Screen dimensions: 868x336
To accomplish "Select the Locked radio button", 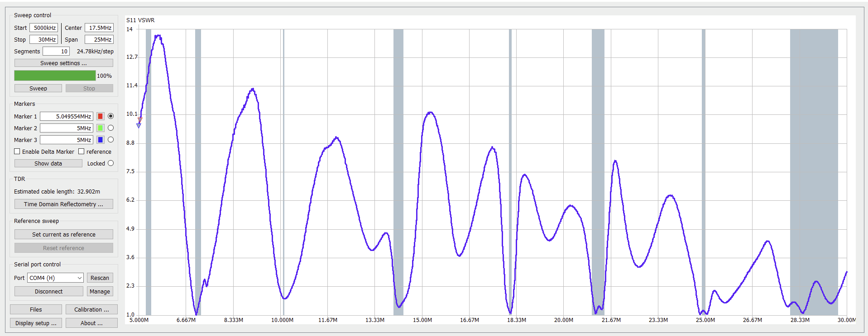I will [x=110, y=163].
